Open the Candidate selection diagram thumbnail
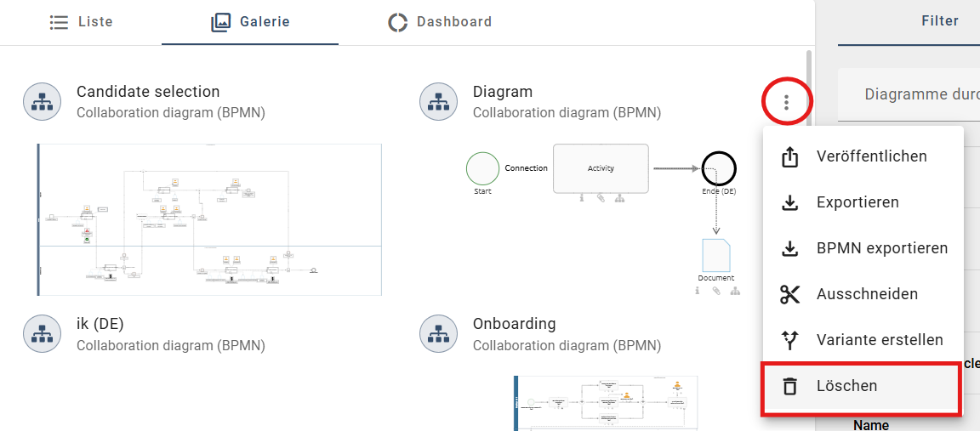 click(x=209, y=219)
